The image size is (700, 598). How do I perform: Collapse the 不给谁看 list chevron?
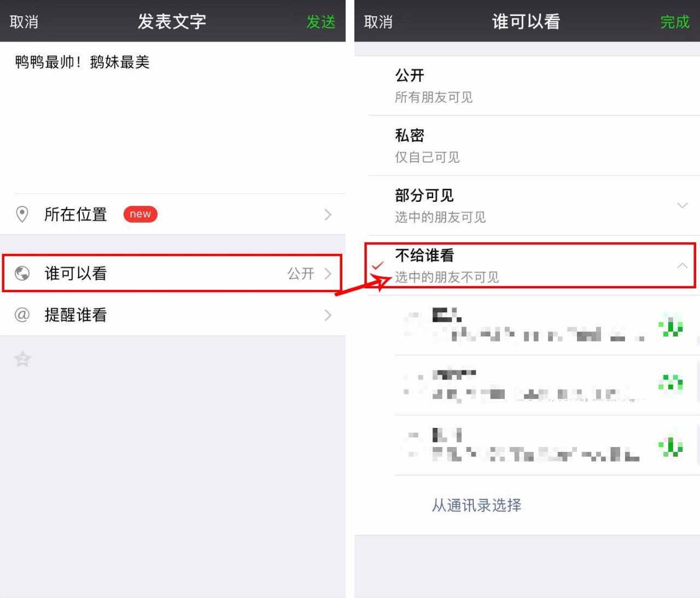[x=682, y=265]
